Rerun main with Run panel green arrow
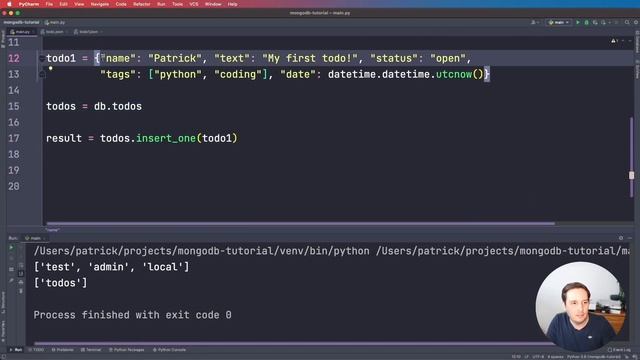This screenshot has width=640, height=360. (x=11, y=247)
